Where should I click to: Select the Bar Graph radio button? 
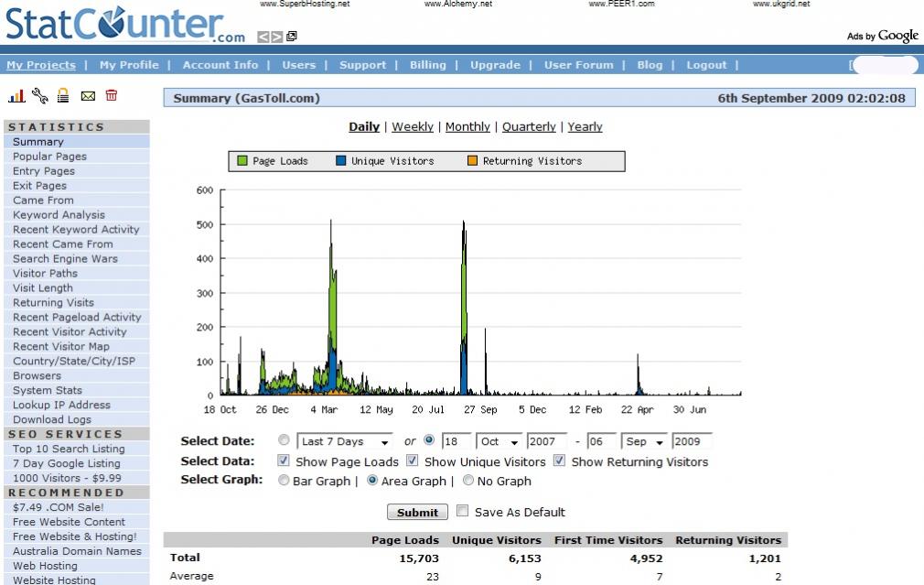point(284,481)
